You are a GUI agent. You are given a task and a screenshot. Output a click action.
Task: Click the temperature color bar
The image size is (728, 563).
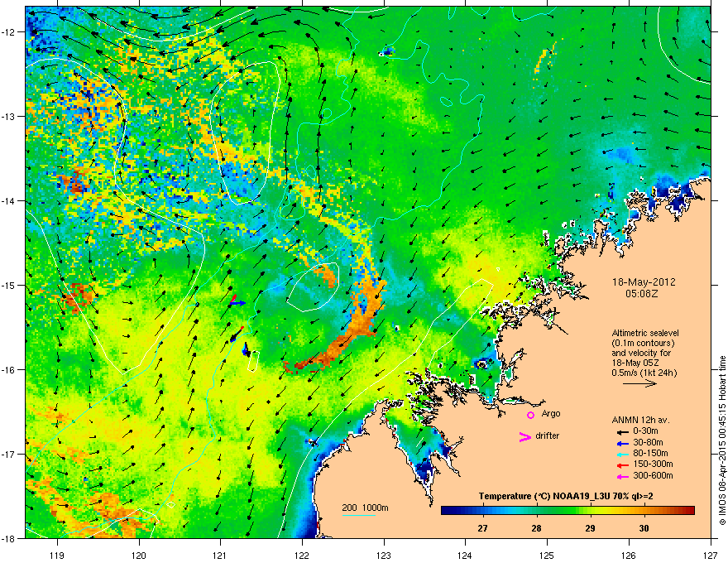point(568,510)
